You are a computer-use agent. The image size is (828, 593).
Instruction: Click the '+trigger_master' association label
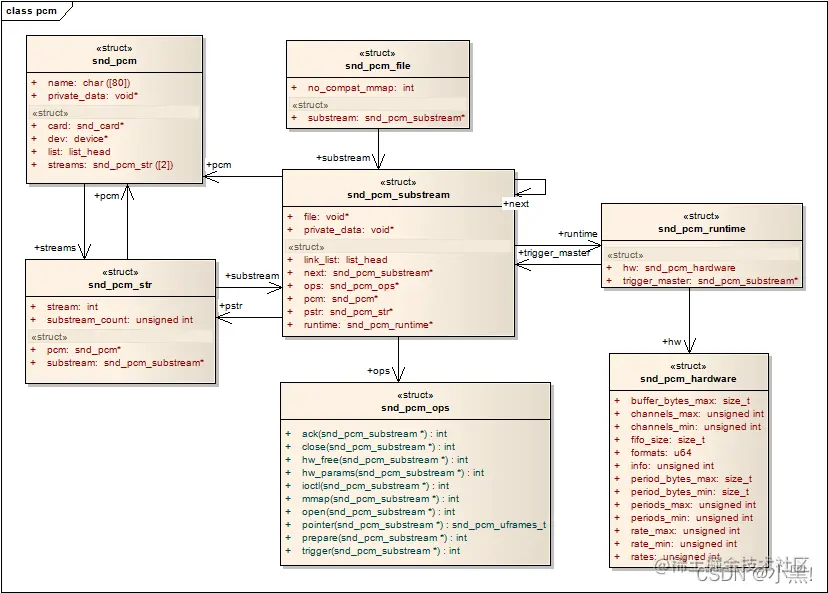pos(554,253)
